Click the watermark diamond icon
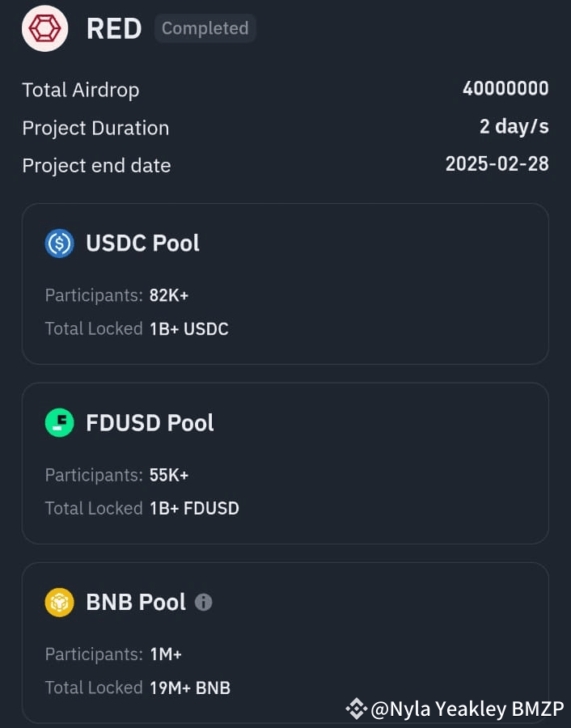This screenshot has width=571, height=728. tap(356, 709)
